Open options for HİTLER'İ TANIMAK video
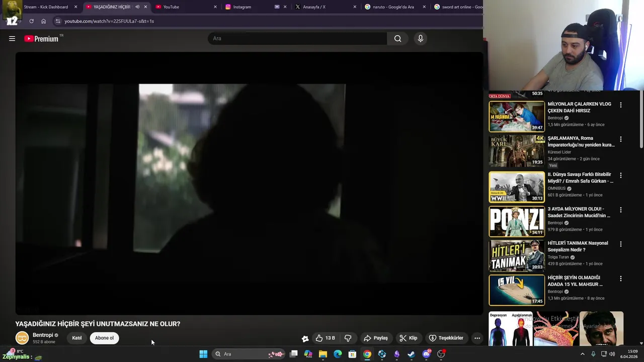 click(x=620, y=244)
